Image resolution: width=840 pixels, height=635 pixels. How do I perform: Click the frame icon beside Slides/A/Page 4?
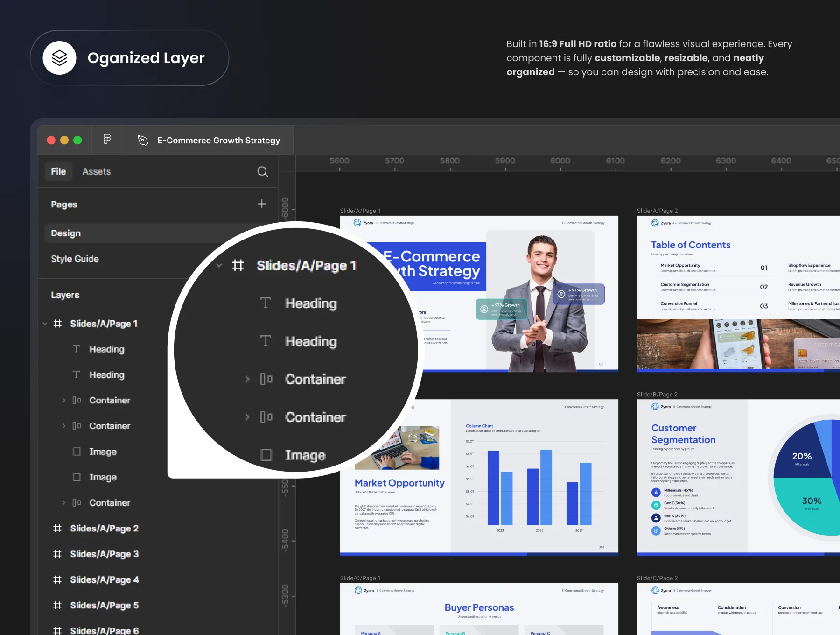coord(57,580)
